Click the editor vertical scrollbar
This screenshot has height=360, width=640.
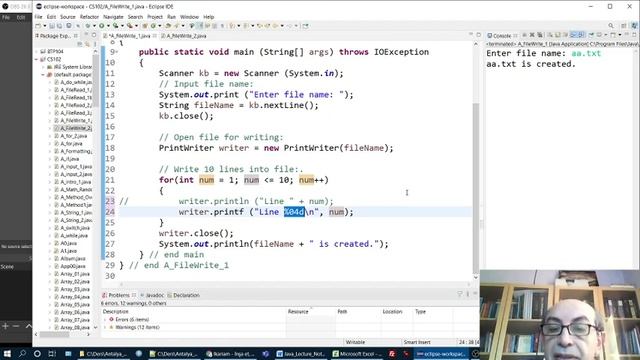476,188
